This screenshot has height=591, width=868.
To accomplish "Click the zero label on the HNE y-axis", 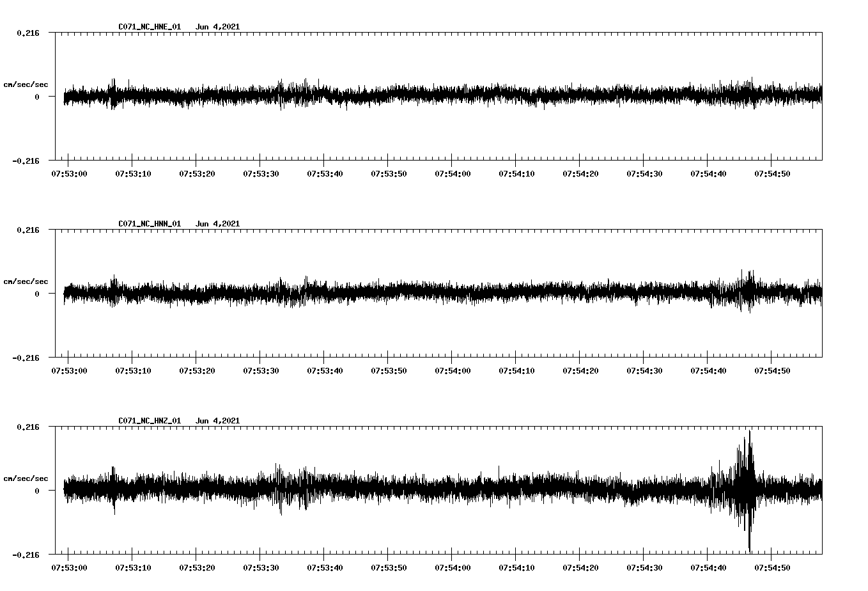I will click(36, 97).
